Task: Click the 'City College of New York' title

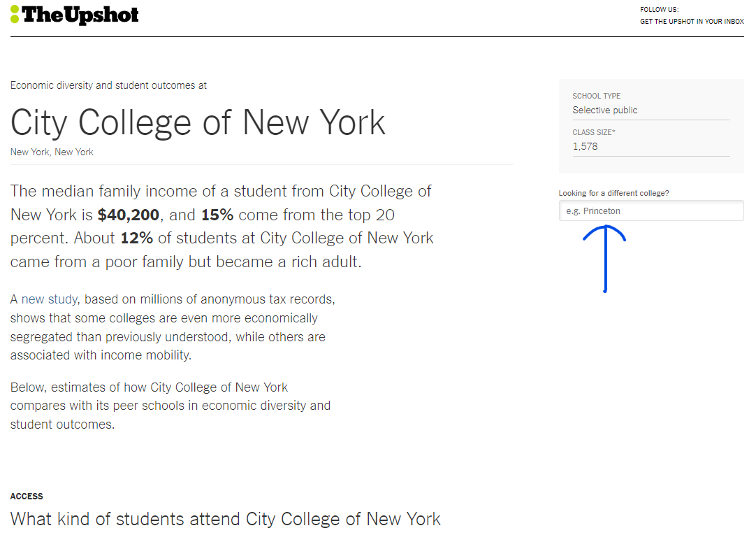Action: [x=198, y=122]
